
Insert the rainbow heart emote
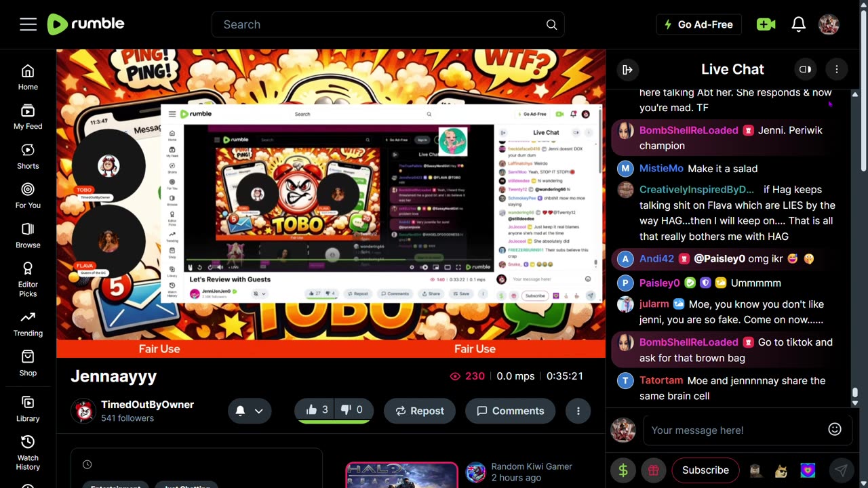(x=808, y=470)
